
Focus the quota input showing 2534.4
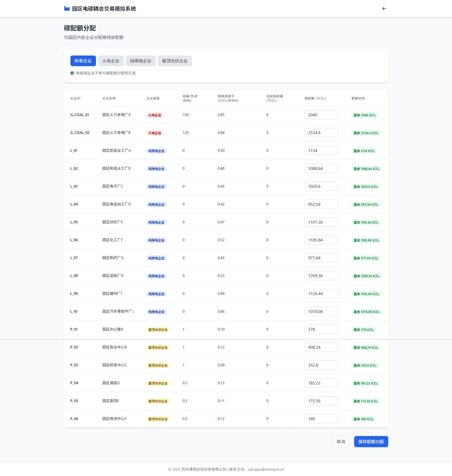321,133
